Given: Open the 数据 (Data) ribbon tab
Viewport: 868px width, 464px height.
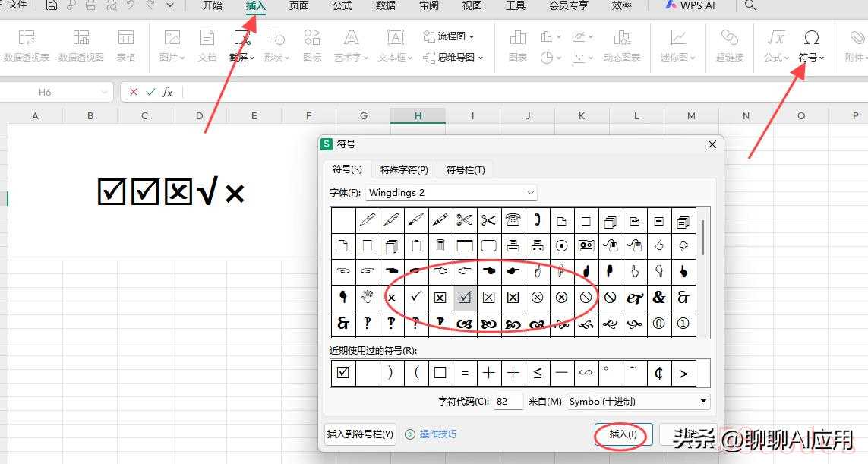Looking at the screenshot, I should [x=386, y=6].
